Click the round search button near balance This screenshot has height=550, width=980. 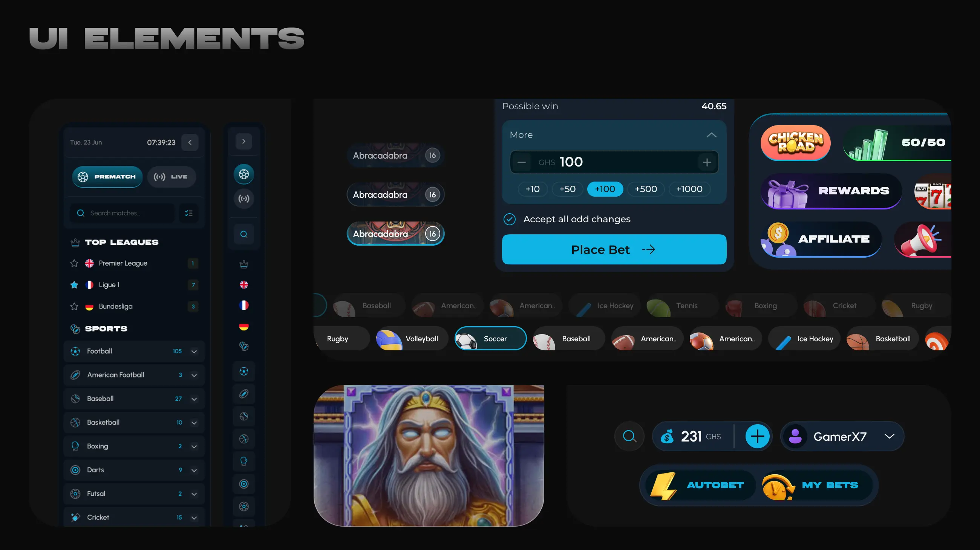coord(629,436)
